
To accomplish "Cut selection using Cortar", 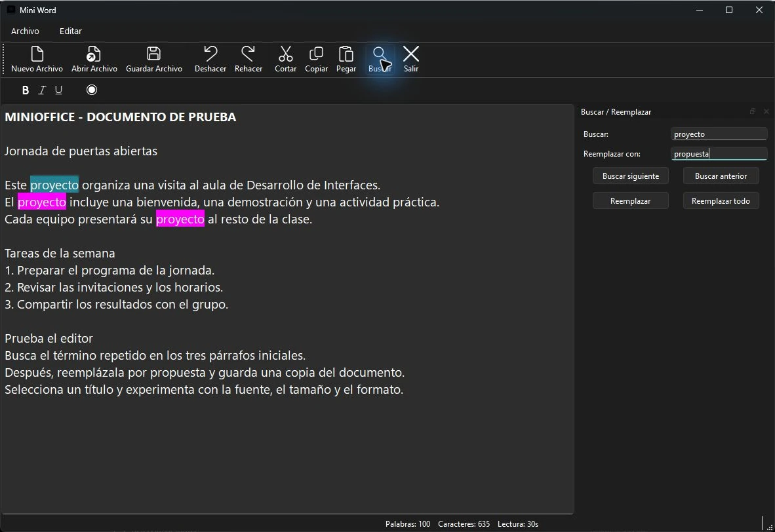I will tap(286, 59).
